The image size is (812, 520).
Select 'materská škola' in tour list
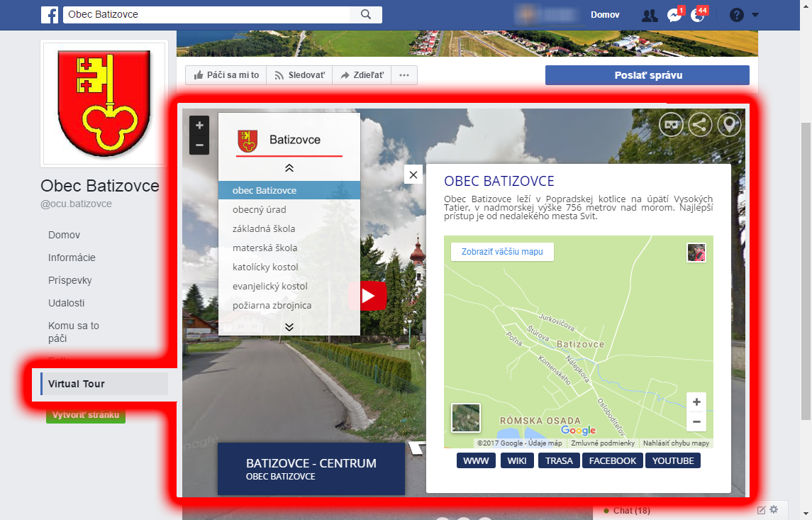click(289, 248)
